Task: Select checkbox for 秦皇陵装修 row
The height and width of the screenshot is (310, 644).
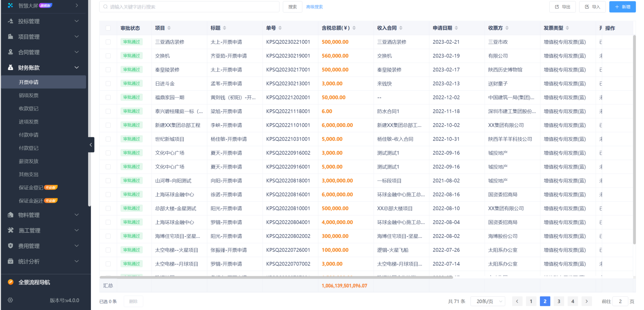Action: click(108, 70)
